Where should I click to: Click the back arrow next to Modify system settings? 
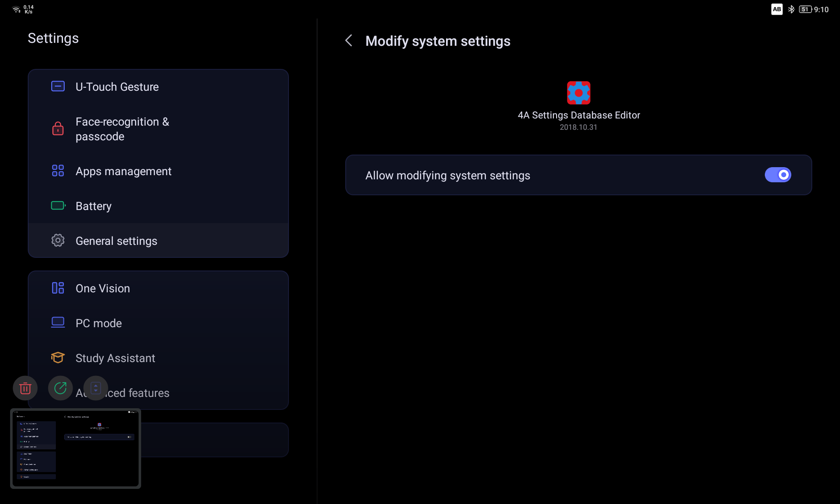(349, 41)
